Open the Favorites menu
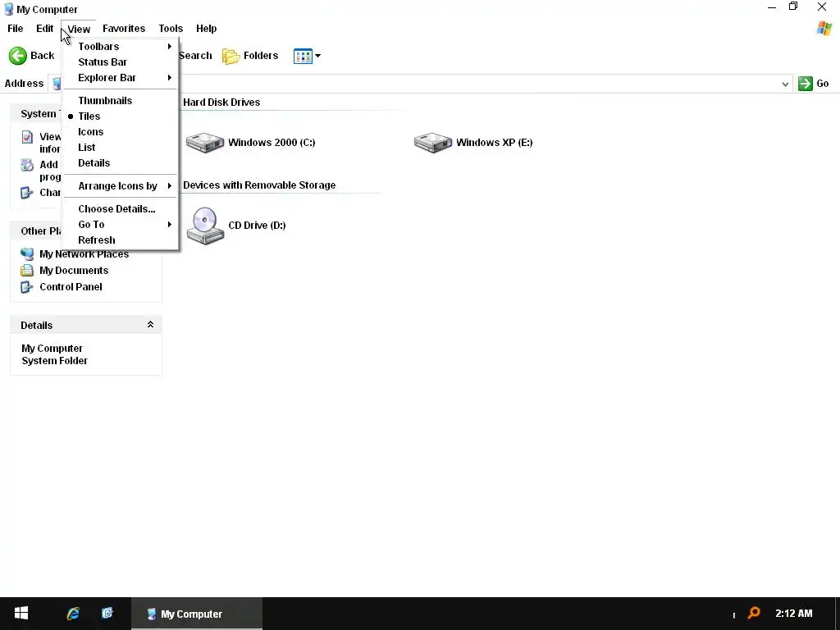This screenshot has height=630, width=840. tap(124, 29)
